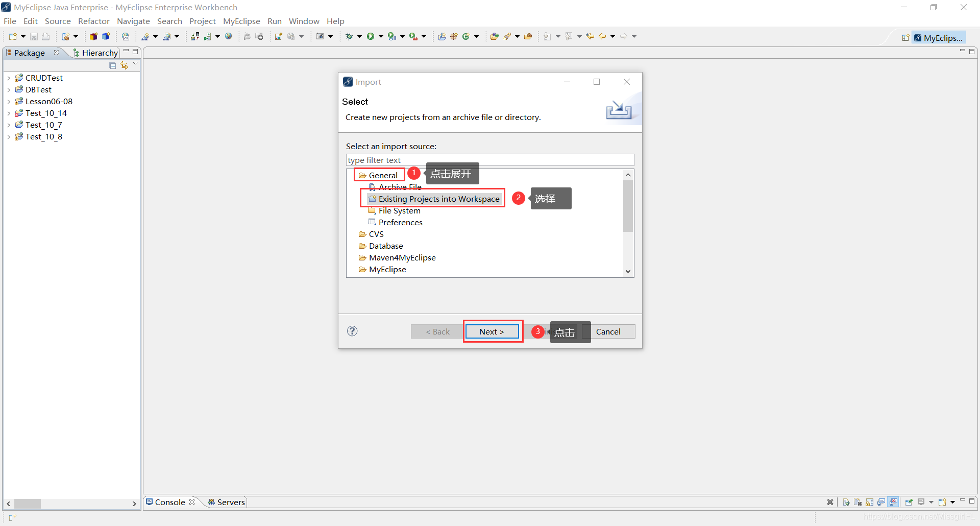980x526 pixels.
Task: Click the disabled < Back button
Action: (x=437, y=331)
